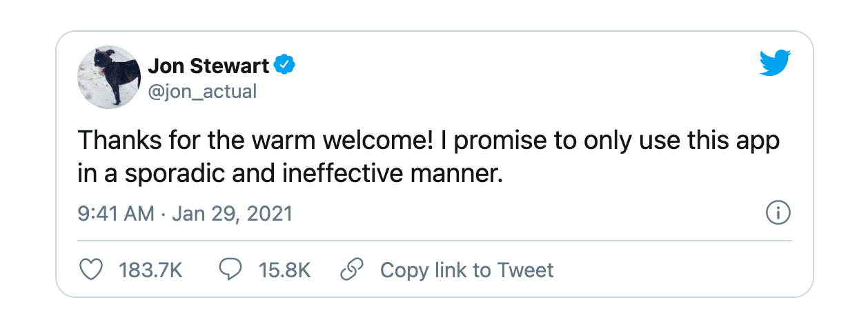
Task: Click the reply speech bubble icon
Action: pos(230,270)
